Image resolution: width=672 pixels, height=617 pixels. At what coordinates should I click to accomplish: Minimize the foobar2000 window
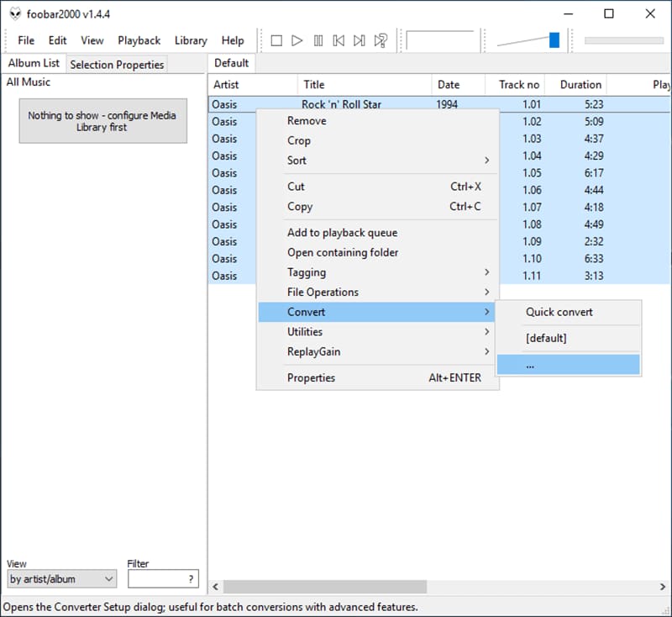click(x=569, y=13)
